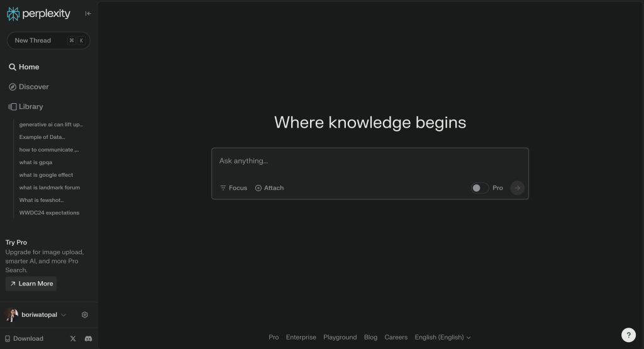Open the Discord icon link
Screen dimensions: 644x349
(89, 338)
